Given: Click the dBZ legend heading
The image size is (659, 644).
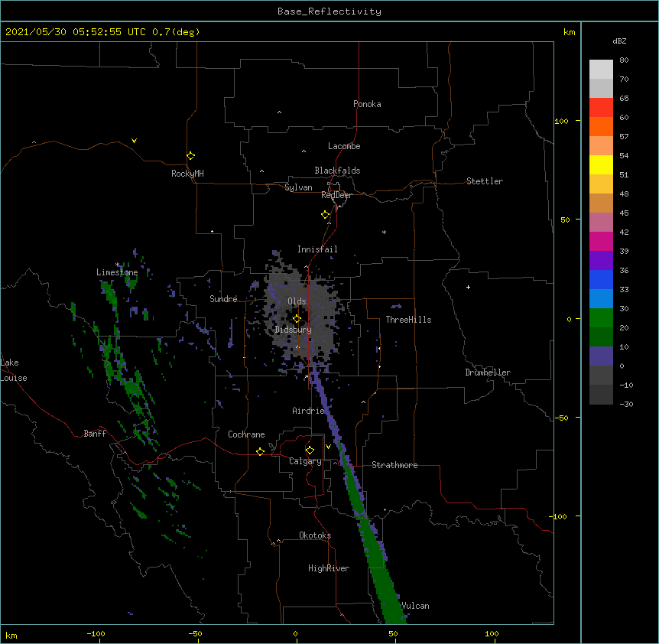Looking at the screenshot, I should pos(619,41).
